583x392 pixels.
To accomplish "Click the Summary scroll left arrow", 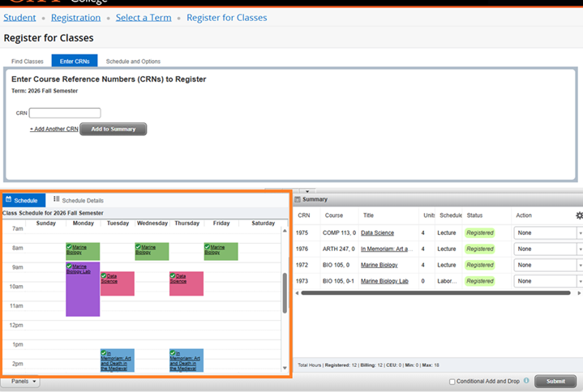I will point(297,293).
